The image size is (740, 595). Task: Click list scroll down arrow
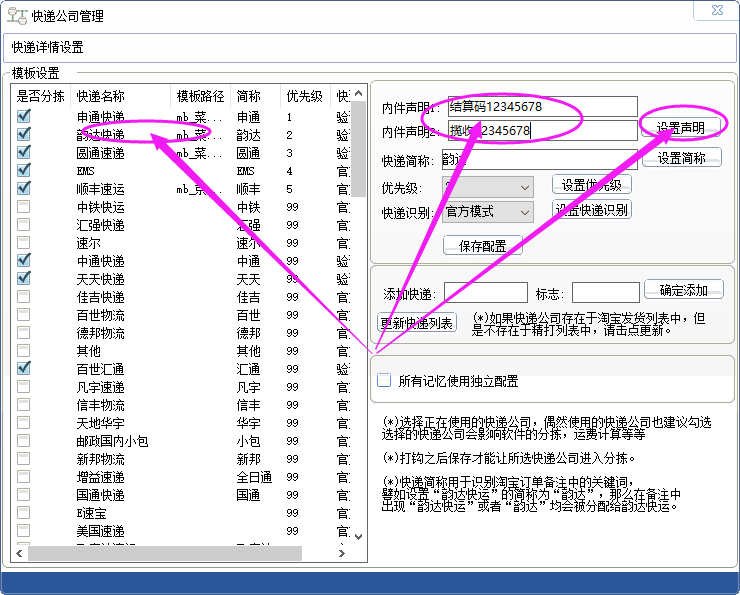(x=359, y=536)
